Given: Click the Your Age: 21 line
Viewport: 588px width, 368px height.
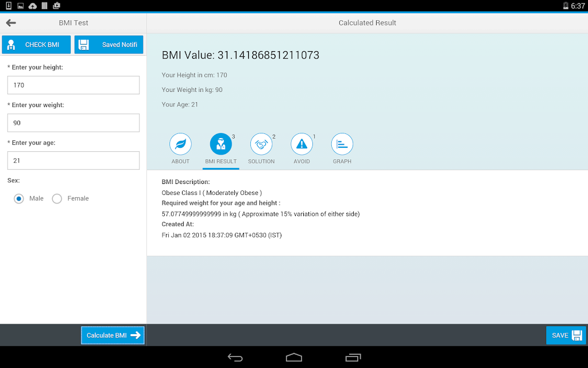Looking at the screenshot, I should tap(180, 105).
